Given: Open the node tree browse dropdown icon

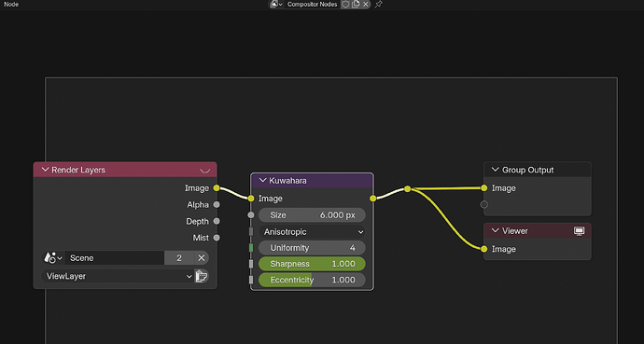Looking at the screenshot, I should 276,4.
